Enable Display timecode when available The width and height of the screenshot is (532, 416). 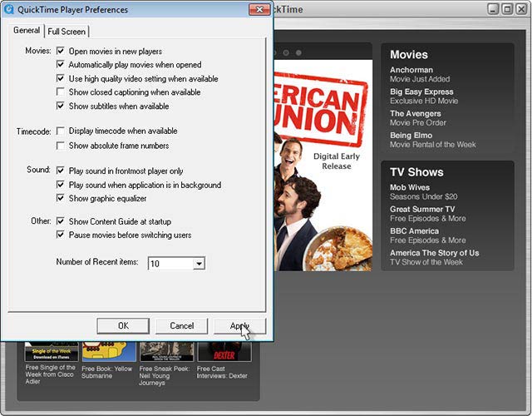[x=61, y=131]
